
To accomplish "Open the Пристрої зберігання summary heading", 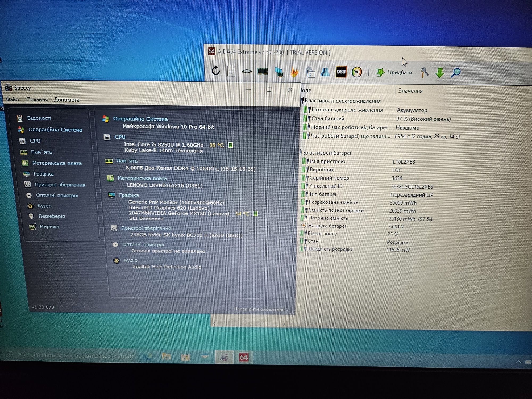I will click(146, 228).
